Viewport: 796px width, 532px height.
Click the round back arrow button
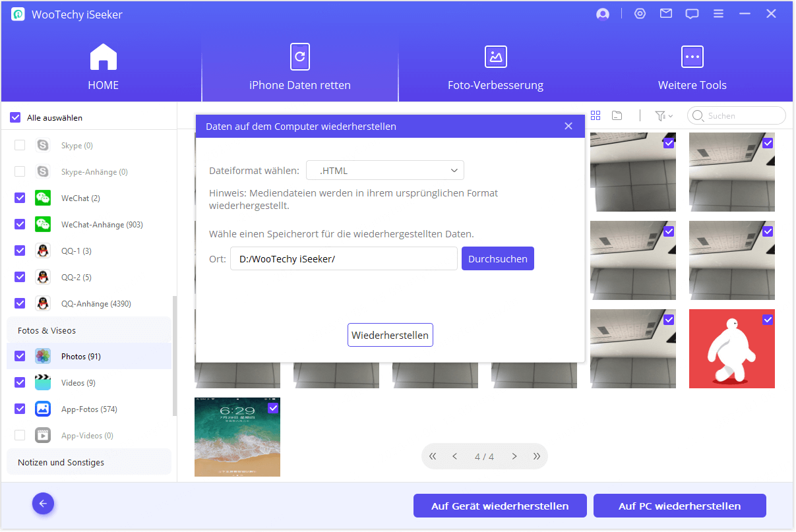[x=44, y=504]
